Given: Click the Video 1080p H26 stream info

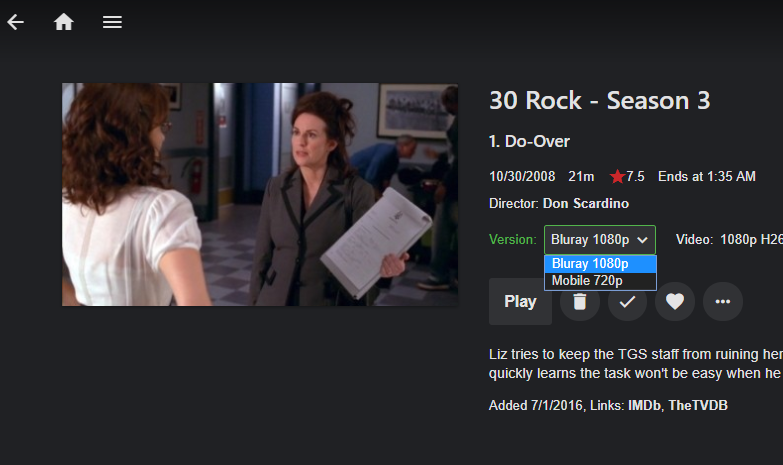Looking at the screenshot, I should 729,240.
